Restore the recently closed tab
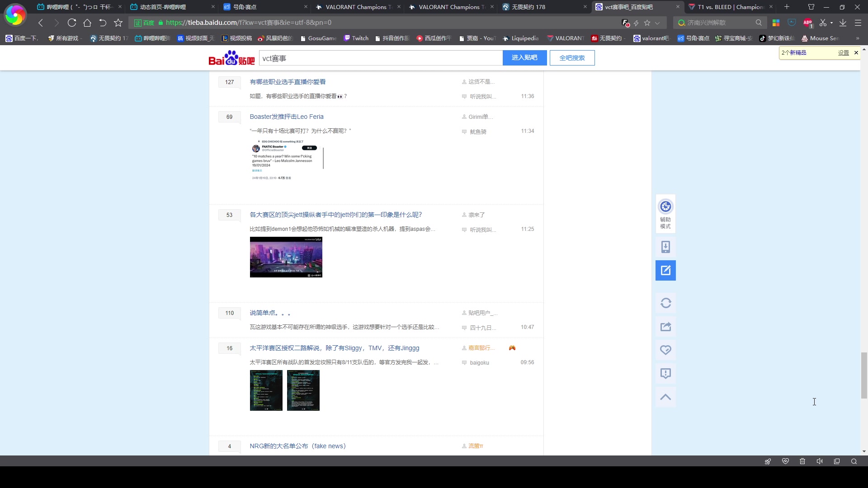 tap(103, 23)
